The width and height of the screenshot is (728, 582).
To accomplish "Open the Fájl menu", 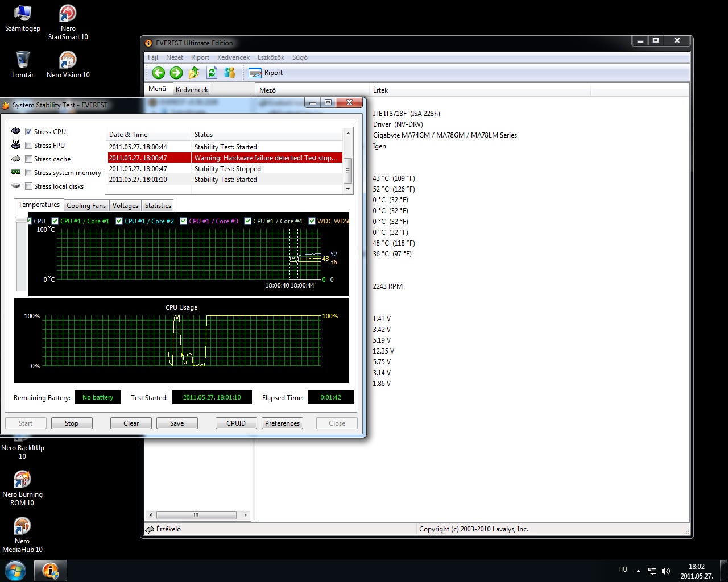I will coord(153,57).
